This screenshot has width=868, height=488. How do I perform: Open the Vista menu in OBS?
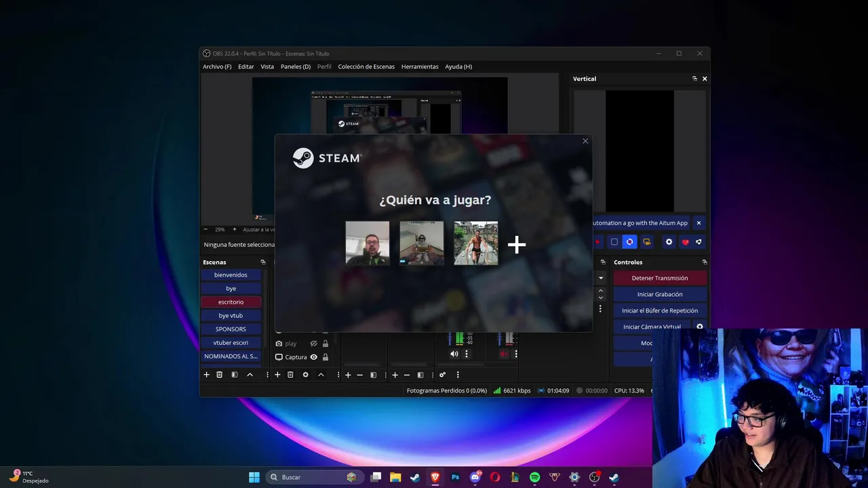point(267,66)
